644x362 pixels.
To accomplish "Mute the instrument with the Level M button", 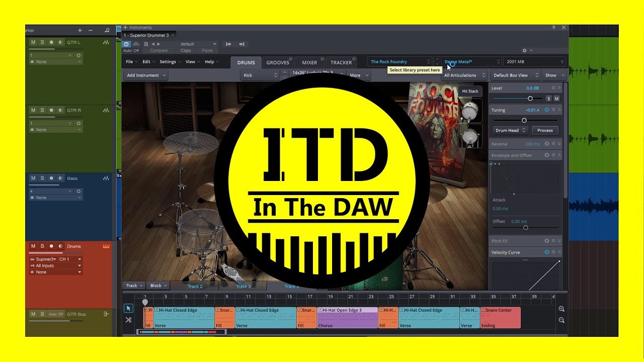I will [x=556, y=99].
